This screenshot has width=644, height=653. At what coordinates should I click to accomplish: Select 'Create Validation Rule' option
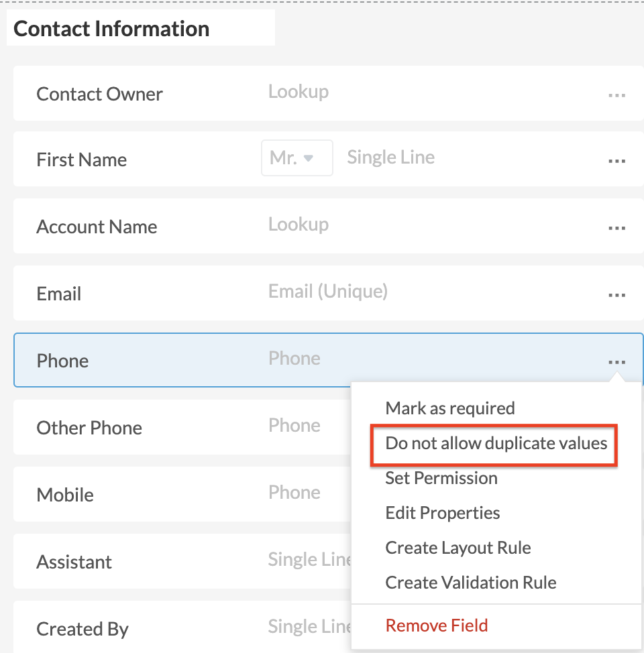tap(470, 583)
